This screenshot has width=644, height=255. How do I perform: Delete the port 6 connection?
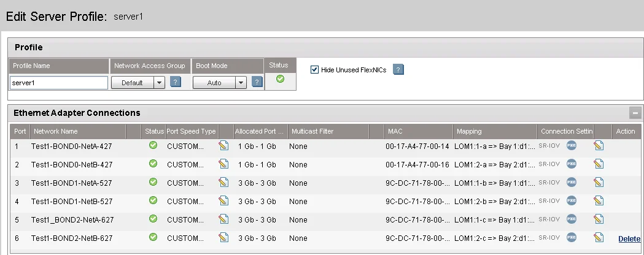pyautogui.click(x=629, y=238)
